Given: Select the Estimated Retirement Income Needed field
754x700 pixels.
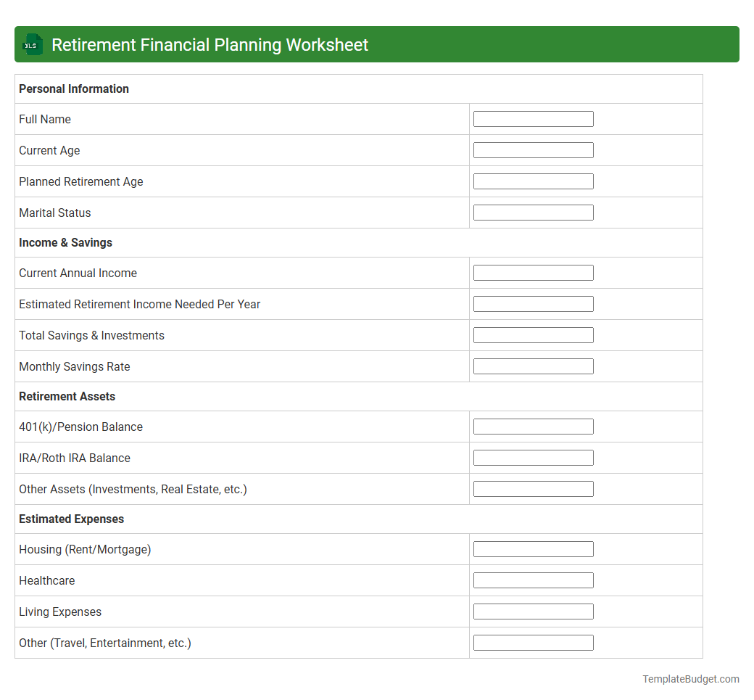Looking at the screenshot, I should point(533,303).
